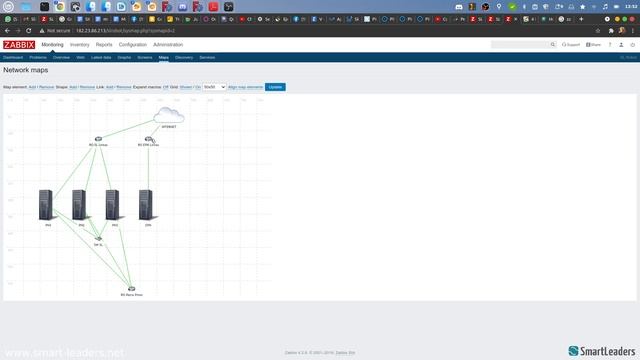Image resolution: width=640 pixels, height=360 pixels.
Task: Select the fourth server tower on the map
Action: (x=147, y=205)
